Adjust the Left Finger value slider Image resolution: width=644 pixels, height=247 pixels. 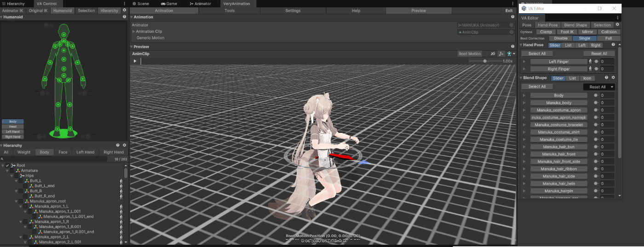[597, 62]
